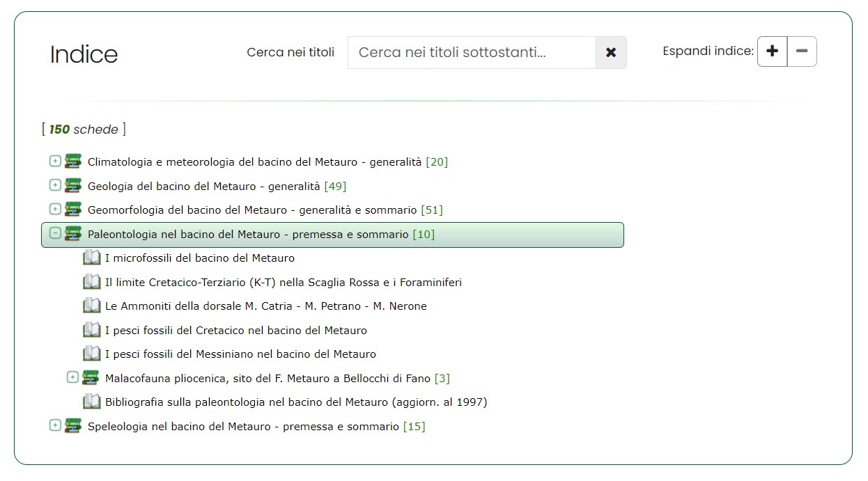
Task: Expand the entire index with plus button
Action: pyautogui.click(x=772, y=52)
